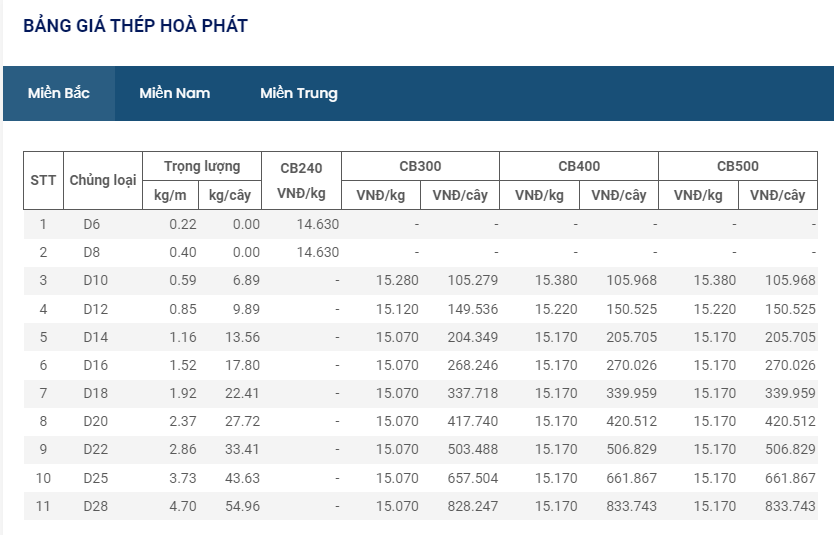834x535 pixels.
Task: Switch to the Miền Bắc tab
Action: click(x=59, y=93)
